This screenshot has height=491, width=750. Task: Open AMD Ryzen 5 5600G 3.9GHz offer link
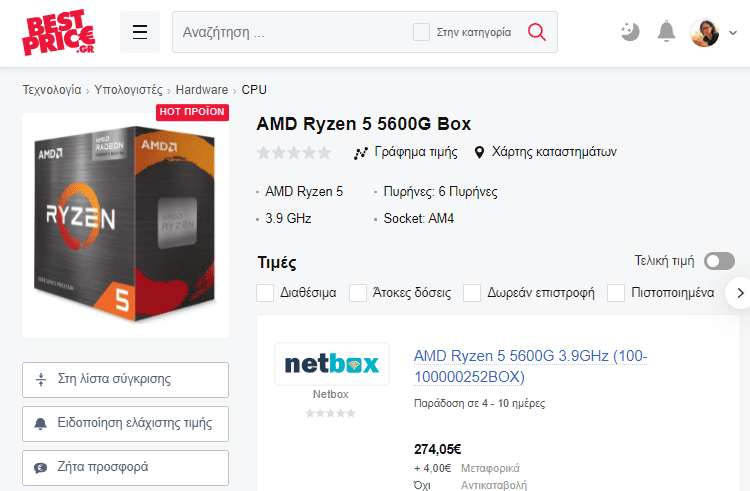coord(530,366)
